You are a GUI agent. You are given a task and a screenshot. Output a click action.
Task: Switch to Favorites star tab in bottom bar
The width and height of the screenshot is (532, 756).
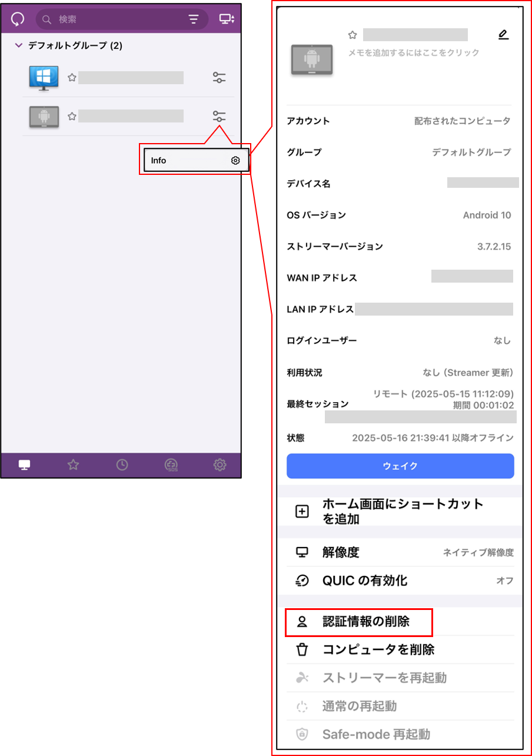(x=73, y=465)
